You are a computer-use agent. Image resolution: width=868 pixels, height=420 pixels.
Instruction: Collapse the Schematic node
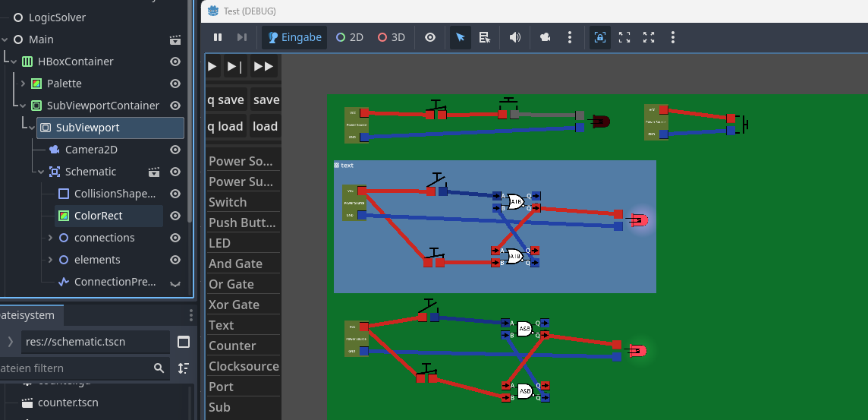coord(41,172)
